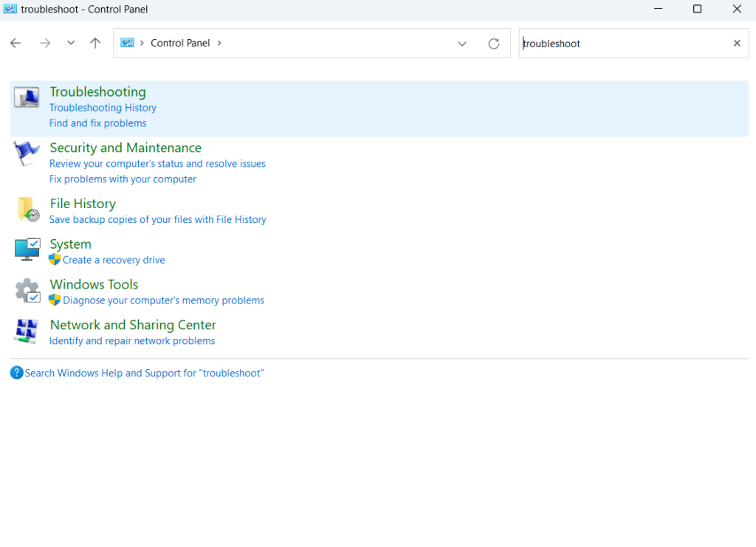756x547 pixels.
Task: Search Windows Help and Support for troubleshoot
Action: pyautogui.click(x=144, y=374)
